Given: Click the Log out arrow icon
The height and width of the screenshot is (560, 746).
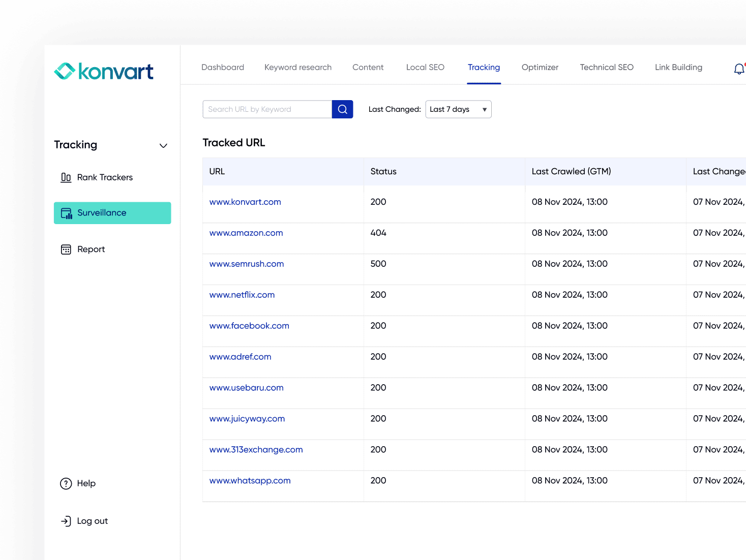Looking at the screenshot, I should [66, 521].
